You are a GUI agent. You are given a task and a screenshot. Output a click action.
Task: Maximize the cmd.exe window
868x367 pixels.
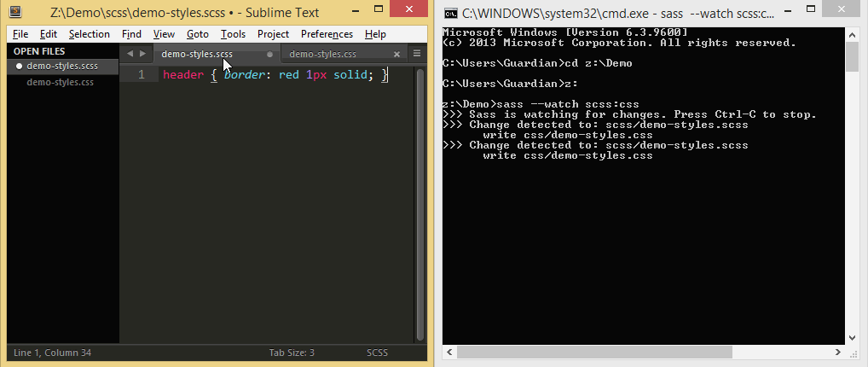(810, 9)
